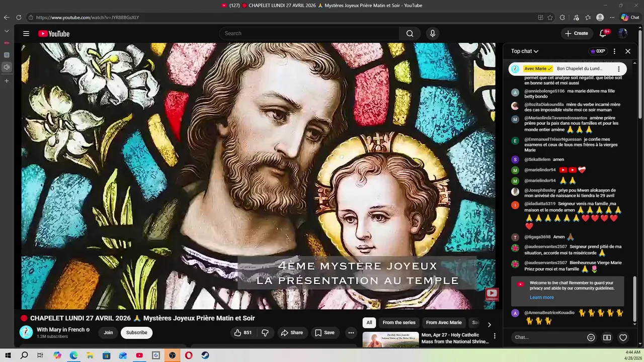Click the browser address bar URL

pyautogui.click(x=88, y=18)
